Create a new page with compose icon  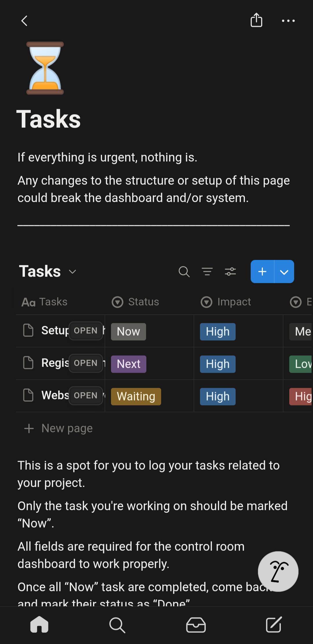[x=274, y=625]
